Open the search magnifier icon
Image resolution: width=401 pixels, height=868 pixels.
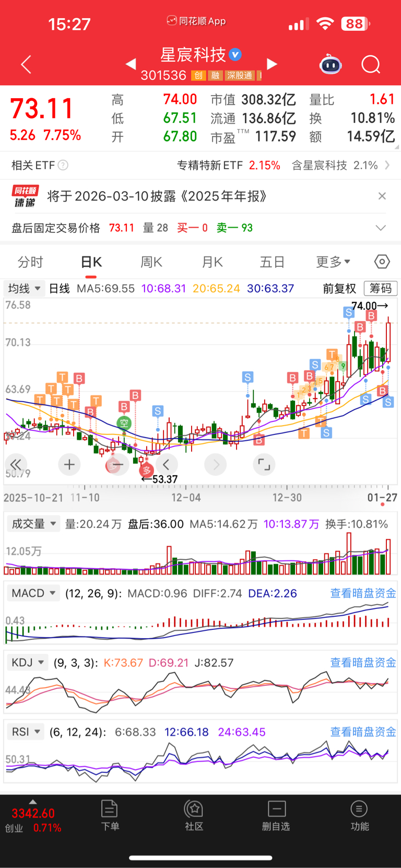(x=371, y=65)
